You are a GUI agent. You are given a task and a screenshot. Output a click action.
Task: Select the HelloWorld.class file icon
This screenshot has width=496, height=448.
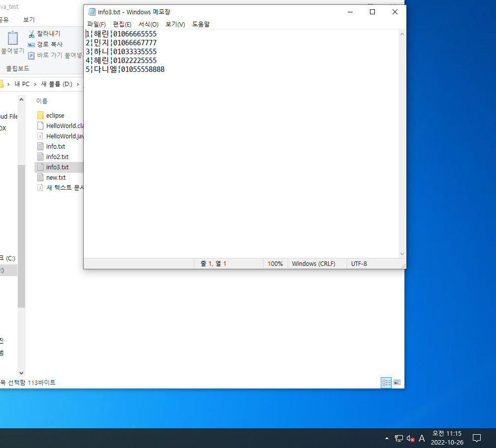pos(40,126)
